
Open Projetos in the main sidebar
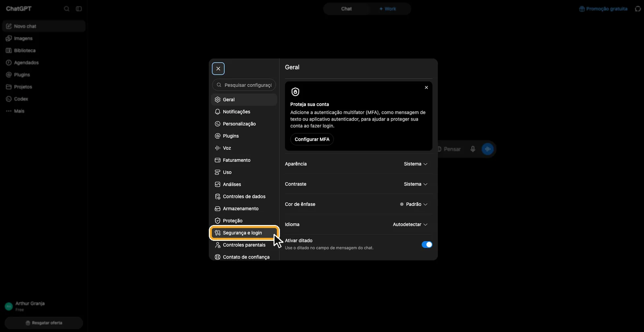[44, 86]
